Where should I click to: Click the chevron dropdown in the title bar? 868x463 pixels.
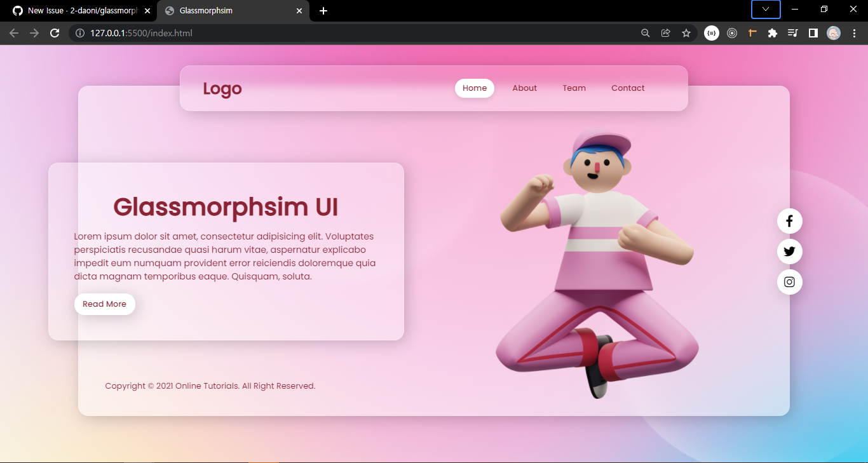pyautogui.click(x=765, y=10)
